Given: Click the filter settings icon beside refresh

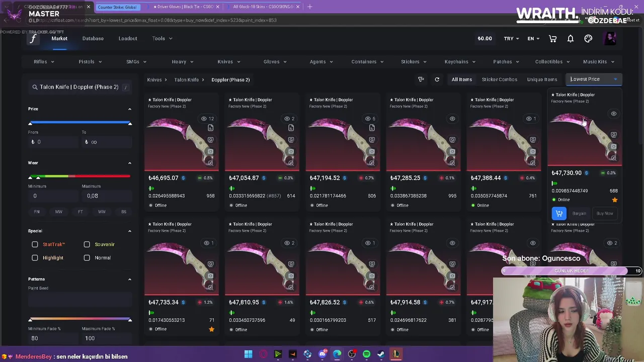Looking at the screenshot, I should (421, 79).
